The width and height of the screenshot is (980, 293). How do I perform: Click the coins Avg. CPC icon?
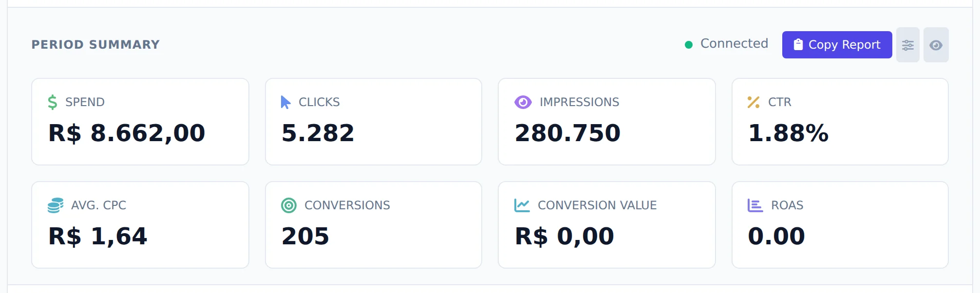tap(56, 205)
